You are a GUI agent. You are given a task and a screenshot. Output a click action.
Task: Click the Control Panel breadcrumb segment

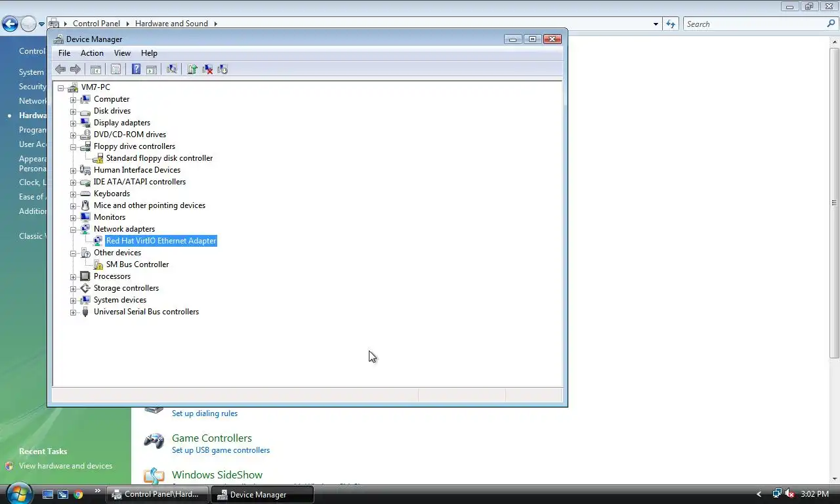(x=96, y=24)
